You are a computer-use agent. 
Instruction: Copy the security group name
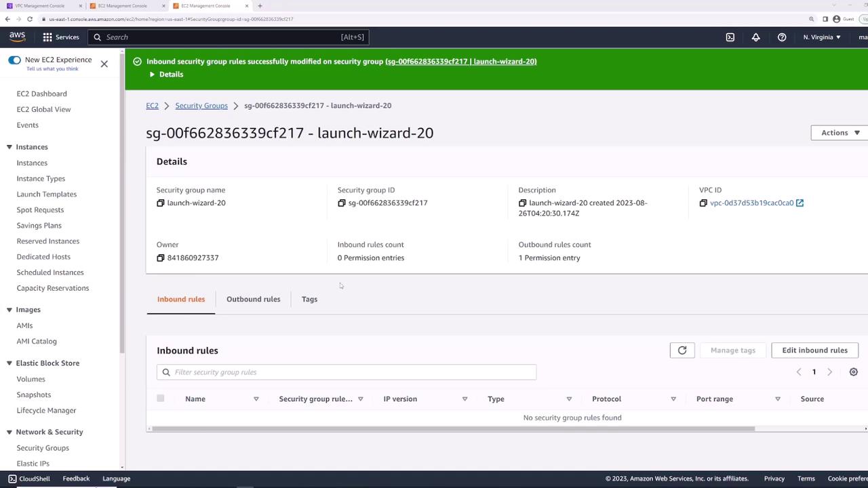coord(161,203)
